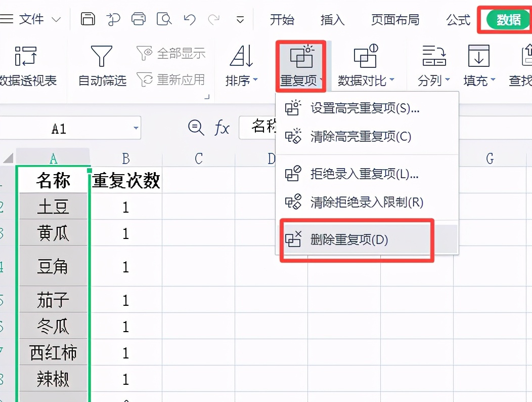Select the 豆角 cell
The width and height of the screenshot is (532, 402).
[53, 266]
